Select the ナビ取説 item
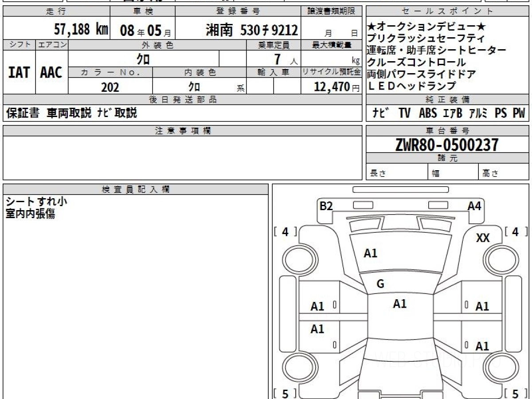The width and height of the screenshot is (532, 399). (x=117, y=113)
